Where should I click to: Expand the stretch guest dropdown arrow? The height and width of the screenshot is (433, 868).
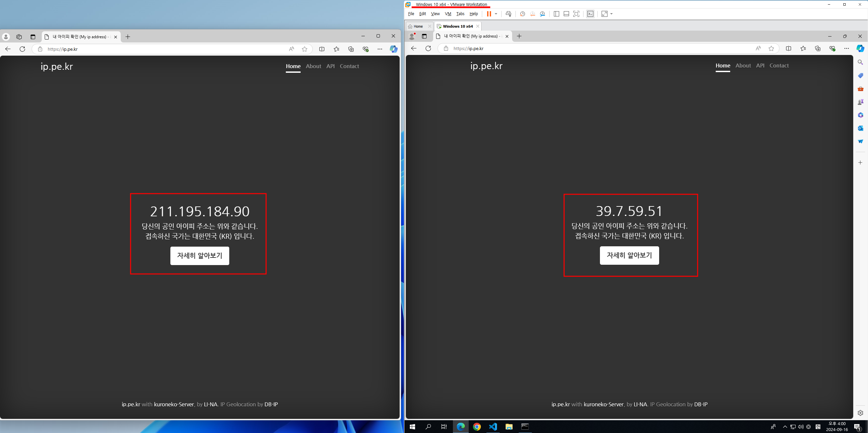611,14
